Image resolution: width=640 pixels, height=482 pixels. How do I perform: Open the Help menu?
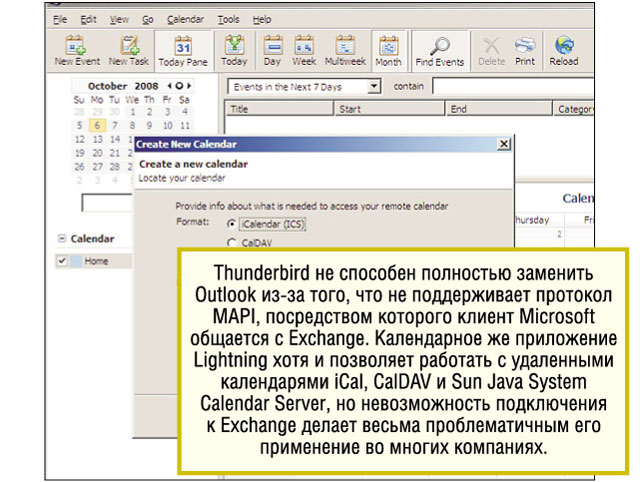262,19
